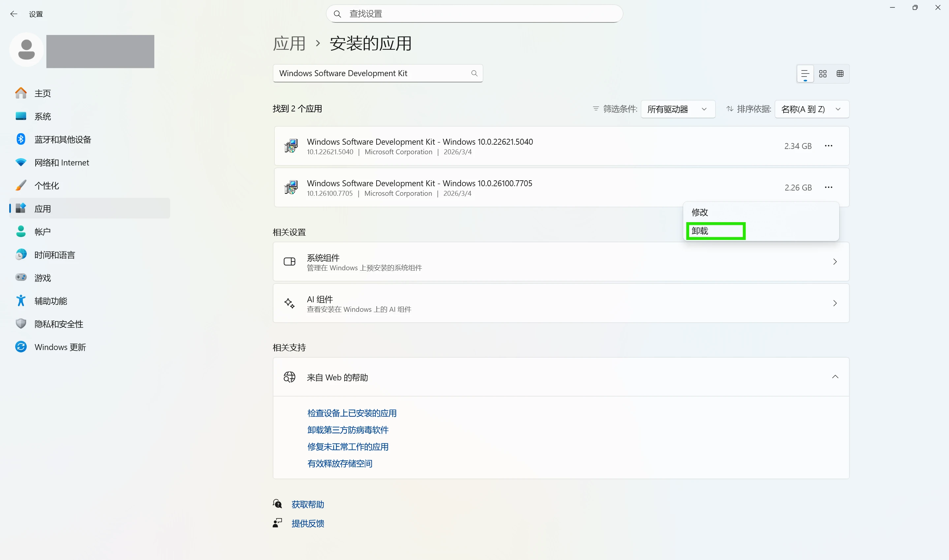Image resolution: width=949 pixels, height=560 pixels.
Task: Open AI 组件 settings page
Action: 561,303
